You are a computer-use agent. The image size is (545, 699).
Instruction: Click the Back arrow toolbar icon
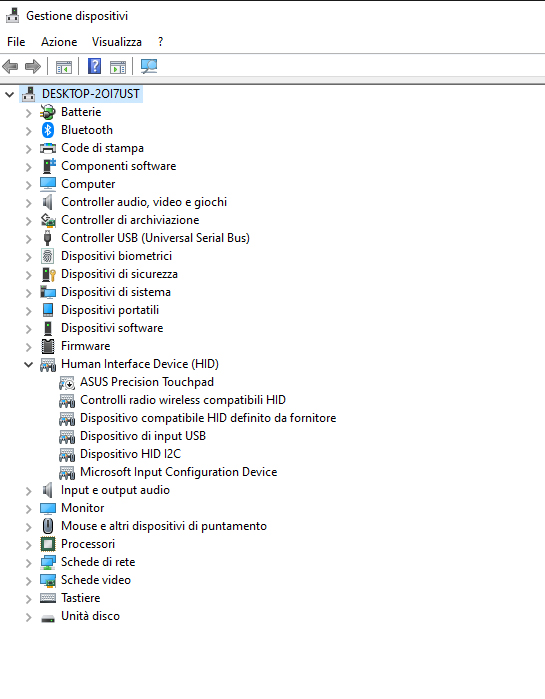point(10,67)
